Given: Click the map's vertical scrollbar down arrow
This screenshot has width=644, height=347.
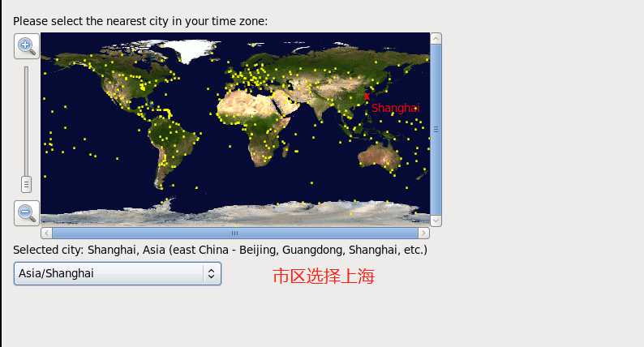Looking at the screenshot, I should click(x=436, y=221).
